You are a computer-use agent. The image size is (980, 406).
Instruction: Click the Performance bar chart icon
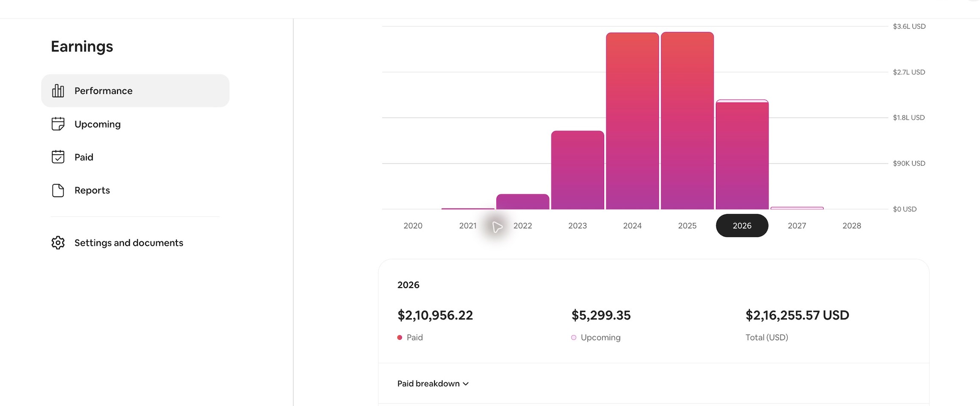click(x=58, y=91)
